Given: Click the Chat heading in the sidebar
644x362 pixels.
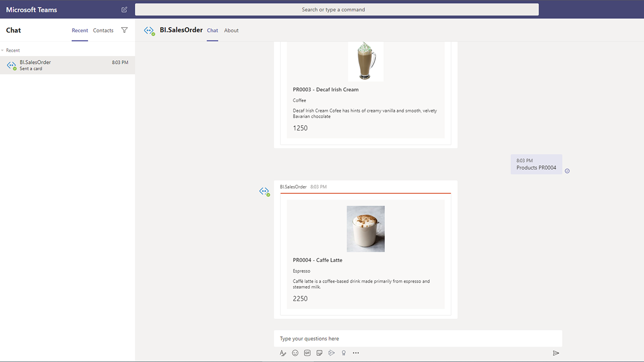Looking at the screenshot, I should pos(14,30).
